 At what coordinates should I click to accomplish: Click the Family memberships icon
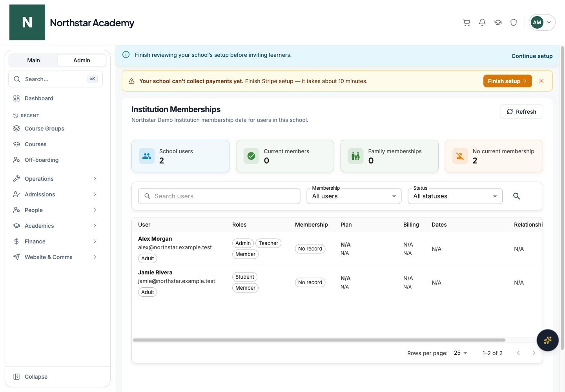pyautogui.click(x=355, y=156)
